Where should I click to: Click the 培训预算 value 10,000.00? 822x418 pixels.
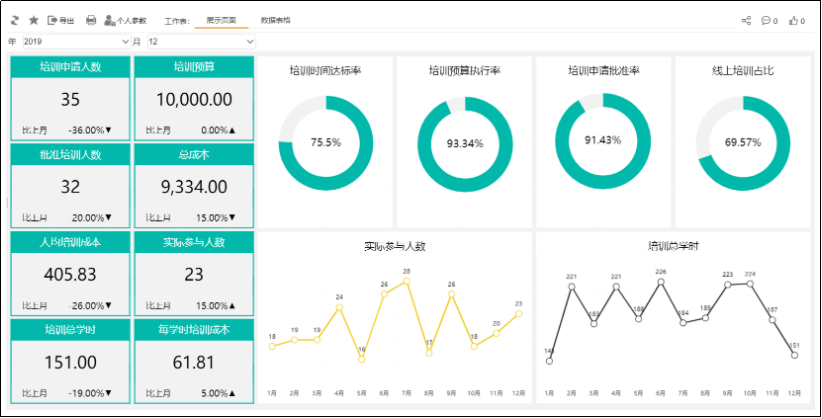194,100
